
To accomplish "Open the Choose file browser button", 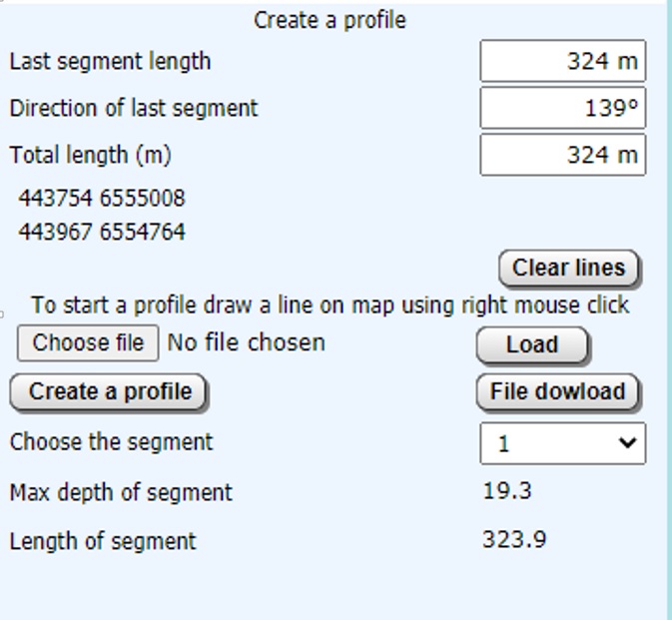I will tap(88, 343).
